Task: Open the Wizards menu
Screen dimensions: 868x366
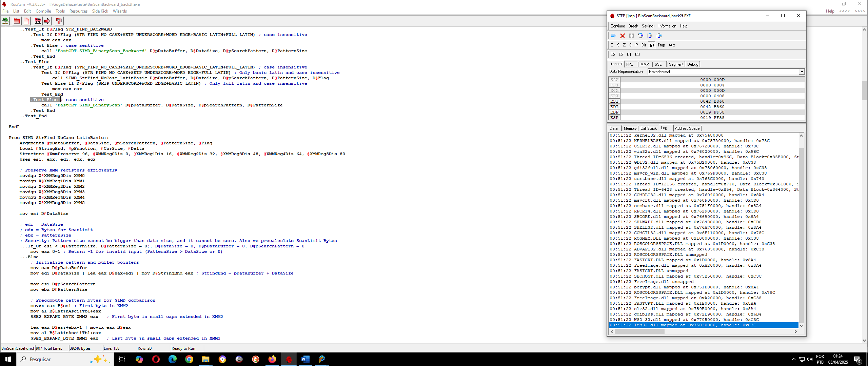Action: tap(120, 11)
